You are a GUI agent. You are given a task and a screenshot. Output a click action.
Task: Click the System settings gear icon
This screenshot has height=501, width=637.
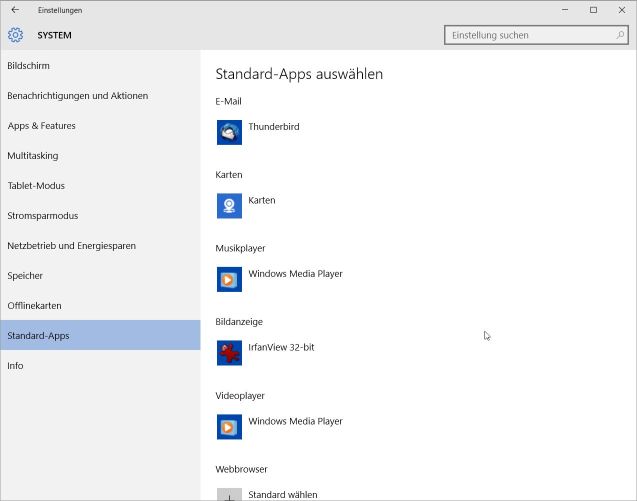15,35
